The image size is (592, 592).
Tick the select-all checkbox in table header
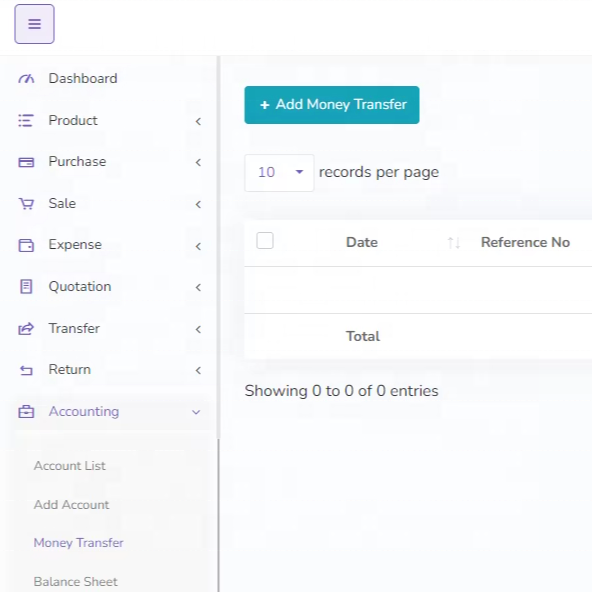265,241
